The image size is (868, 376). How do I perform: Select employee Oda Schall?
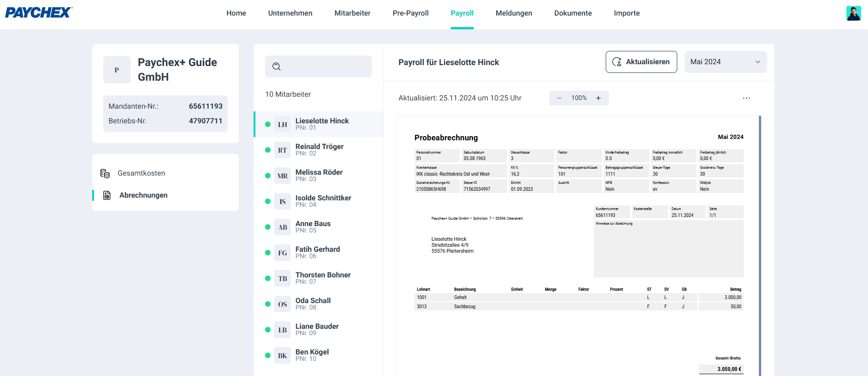coord(319,304)
